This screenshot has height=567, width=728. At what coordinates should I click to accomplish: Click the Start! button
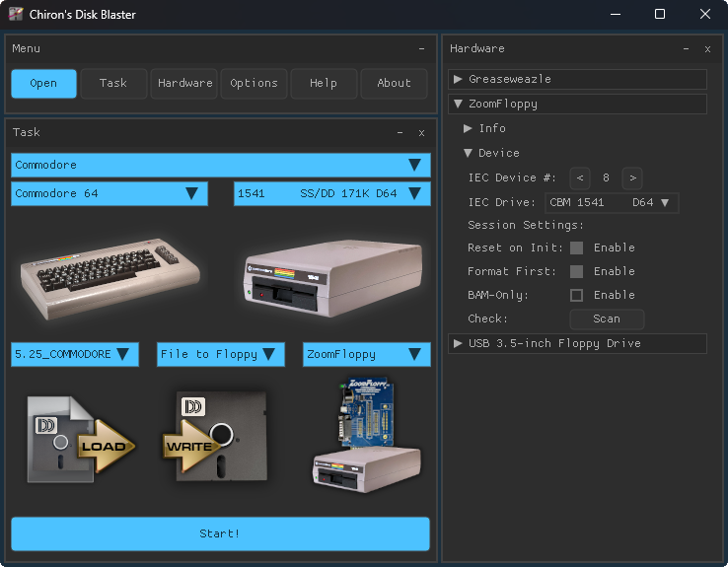[220, 534]
